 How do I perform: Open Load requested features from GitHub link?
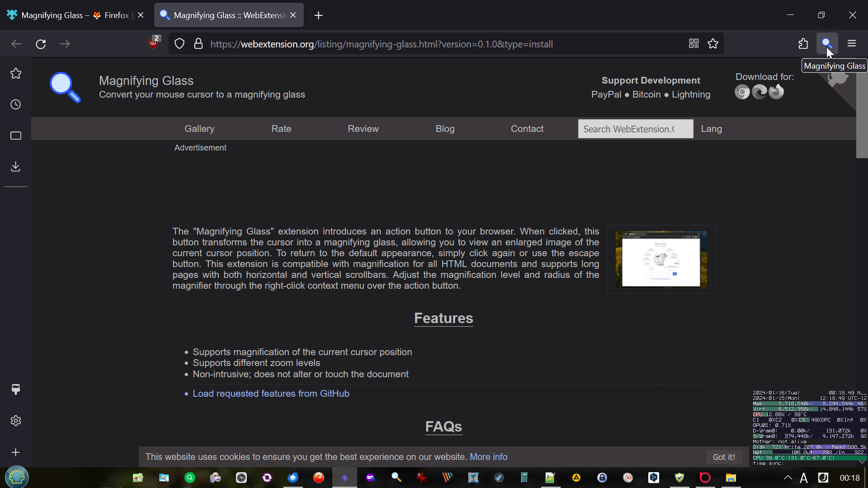pyautogui.click(x=271, y=394)
